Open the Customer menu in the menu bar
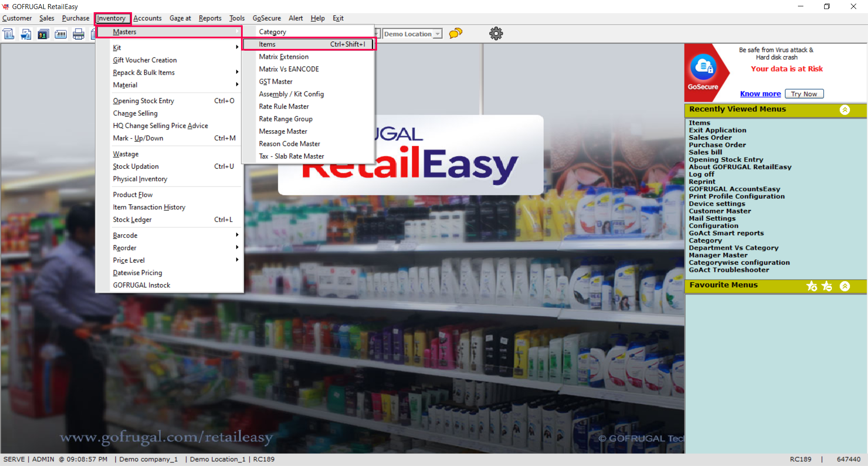 pyautogui.click(x=17, y=18)
